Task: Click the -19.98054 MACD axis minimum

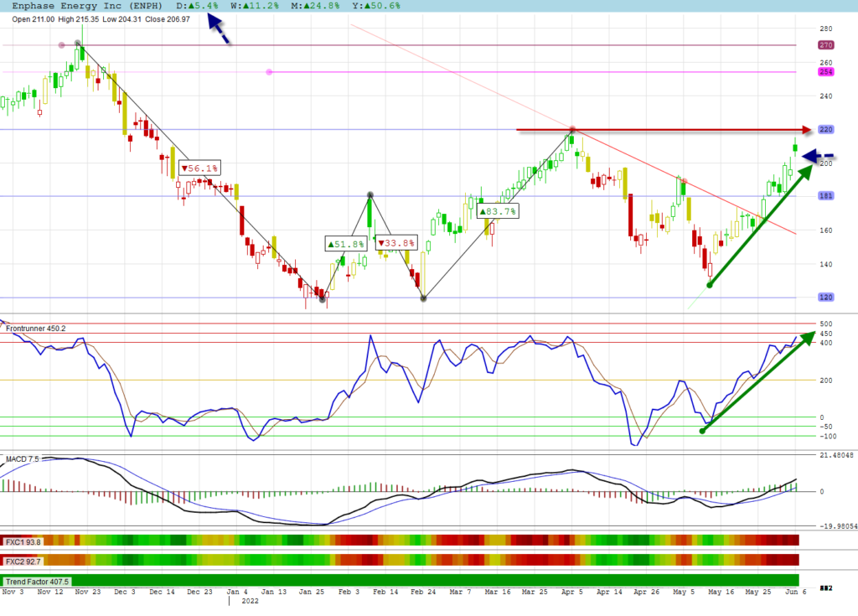Action: (838, 526)
